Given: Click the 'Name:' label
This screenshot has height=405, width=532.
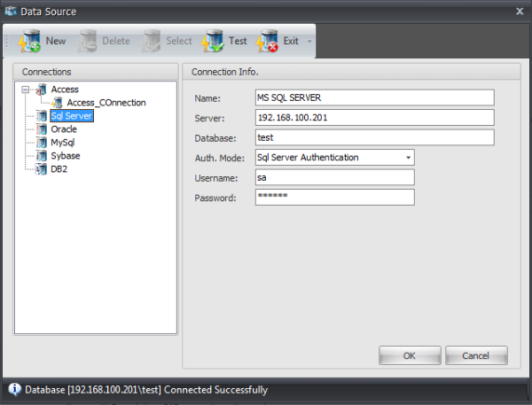Looking at the screenshot, I should 207,98.
